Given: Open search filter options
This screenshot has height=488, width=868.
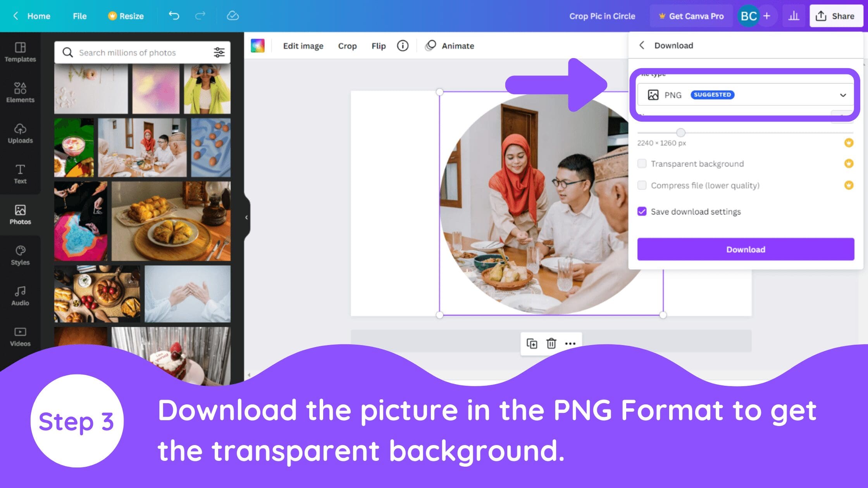Looking at the screenshot, I should click(x=220, y=52).
